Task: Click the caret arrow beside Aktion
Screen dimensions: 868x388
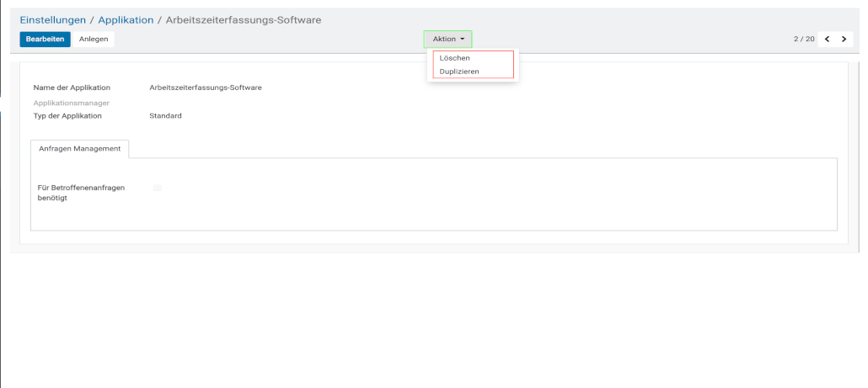Action: point(463,40)
